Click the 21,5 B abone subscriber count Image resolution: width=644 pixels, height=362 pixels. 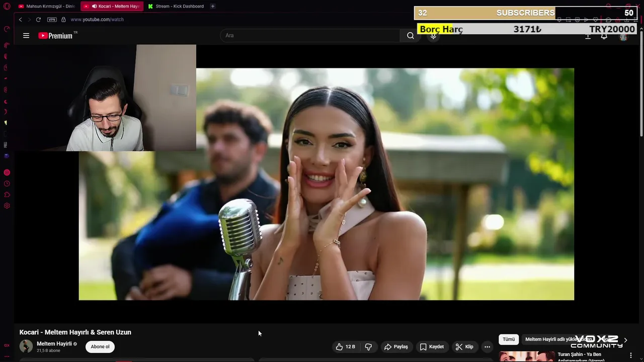tap(48, 350)
